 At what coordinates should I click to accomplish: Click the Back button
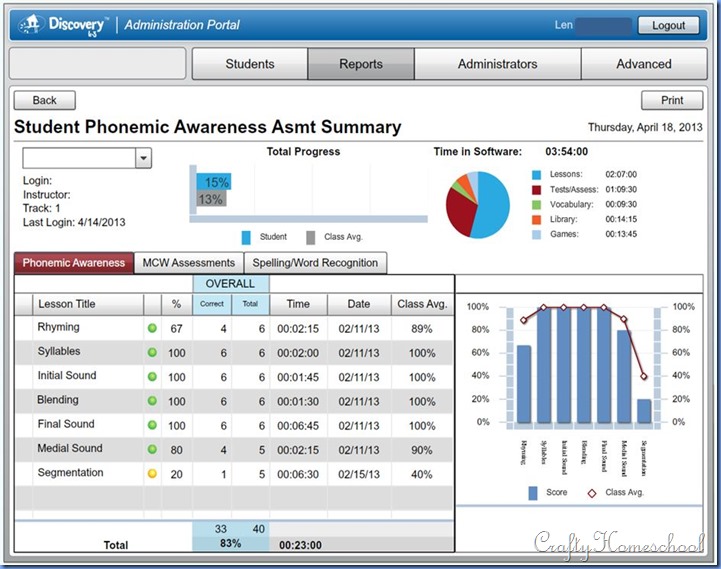click(x=45, y=100)
